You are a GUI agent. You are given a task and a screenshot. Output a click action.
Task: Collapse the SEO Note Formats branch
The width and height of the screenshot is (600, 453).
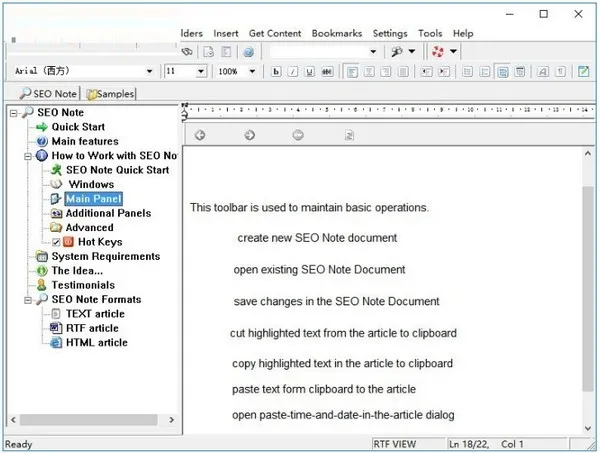pos(28,300)
